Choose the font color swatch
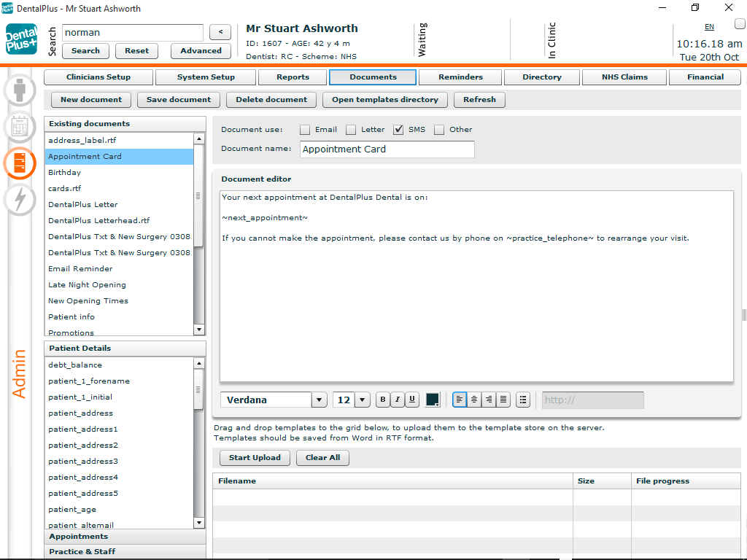 click(x=432, y=400)
